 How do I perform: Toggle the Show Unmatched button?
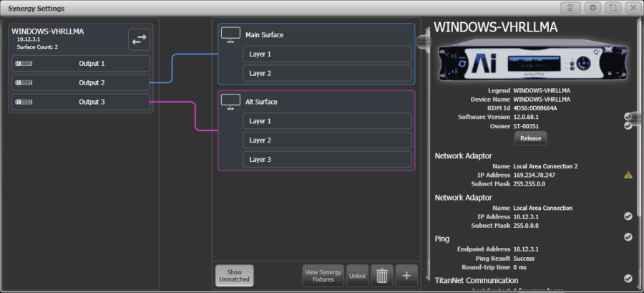(235, 275)
